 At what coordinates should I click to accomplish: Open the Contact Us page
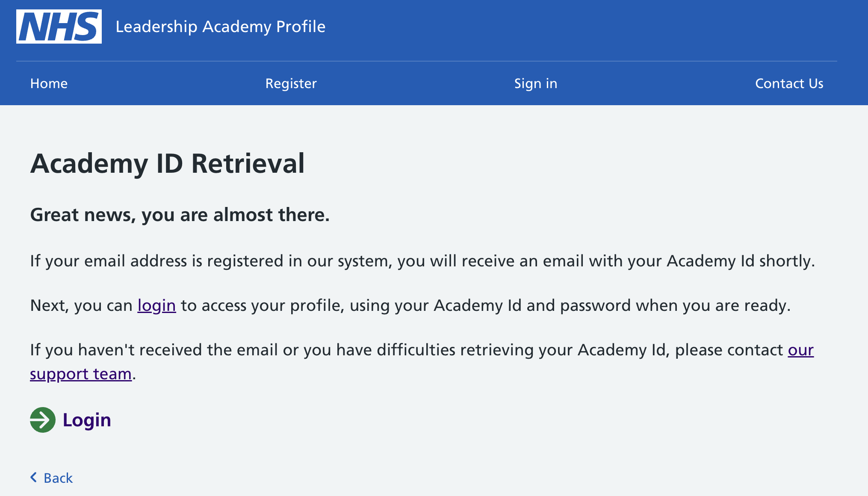tap(789, 83)
